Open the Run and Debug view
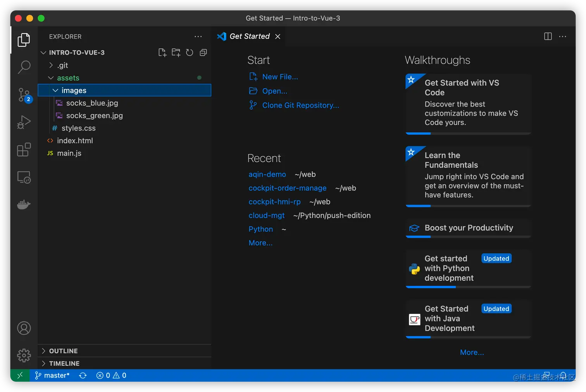This screenshot has height=392, width=586. [x=24, y=122]
